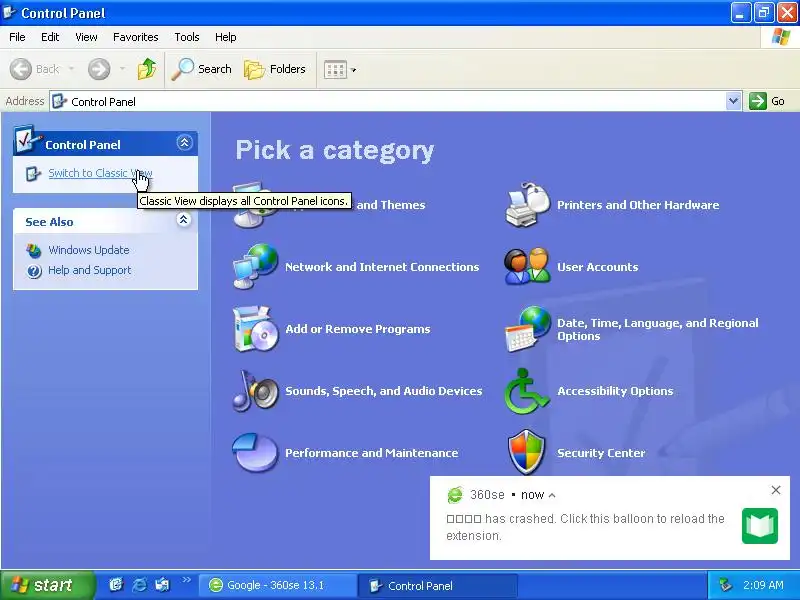Collapse the See Also sidebar section
800x600 pixels.
click(184, 220)
